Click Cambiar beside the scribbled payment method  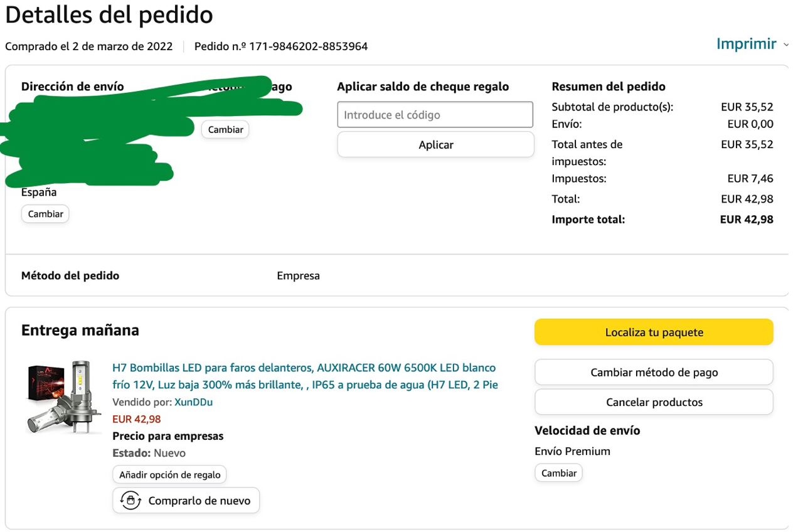[225, 130]
